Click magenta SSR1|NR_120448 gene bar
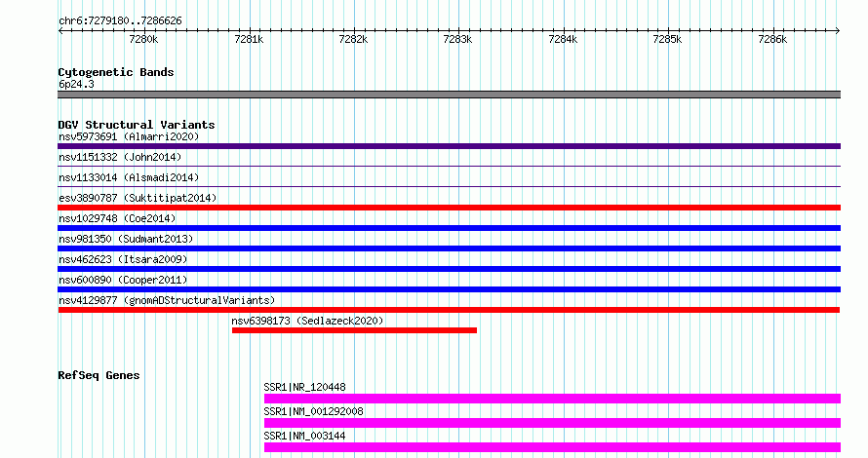Screen dimensions: 868x458 [552, 399]
